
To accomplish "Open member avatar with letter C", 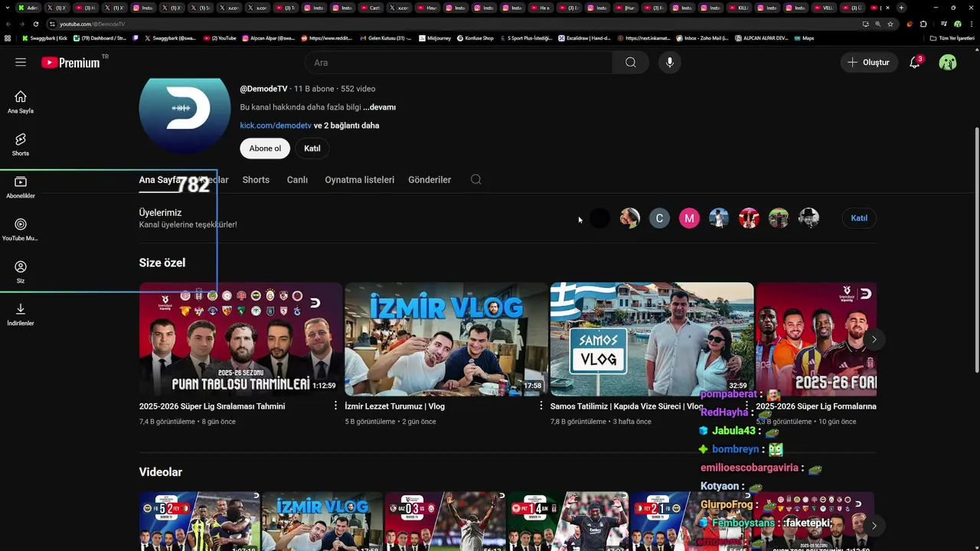I will pos(659,218).
